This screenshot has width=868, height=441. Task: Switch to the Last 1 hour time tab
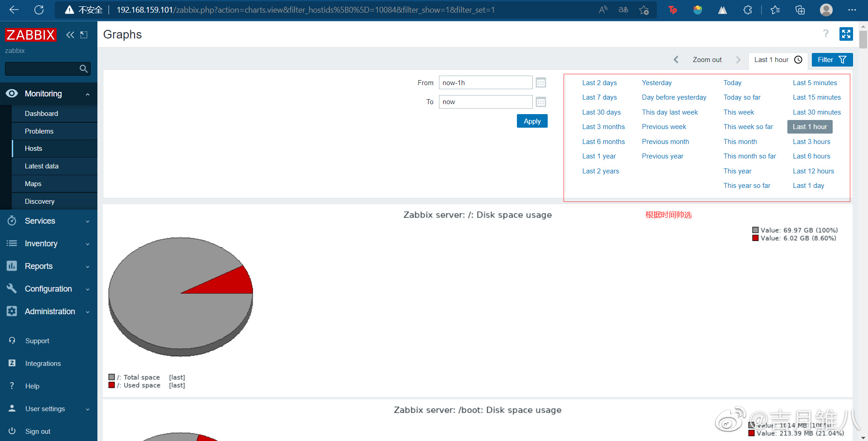[x=778, y=60]
